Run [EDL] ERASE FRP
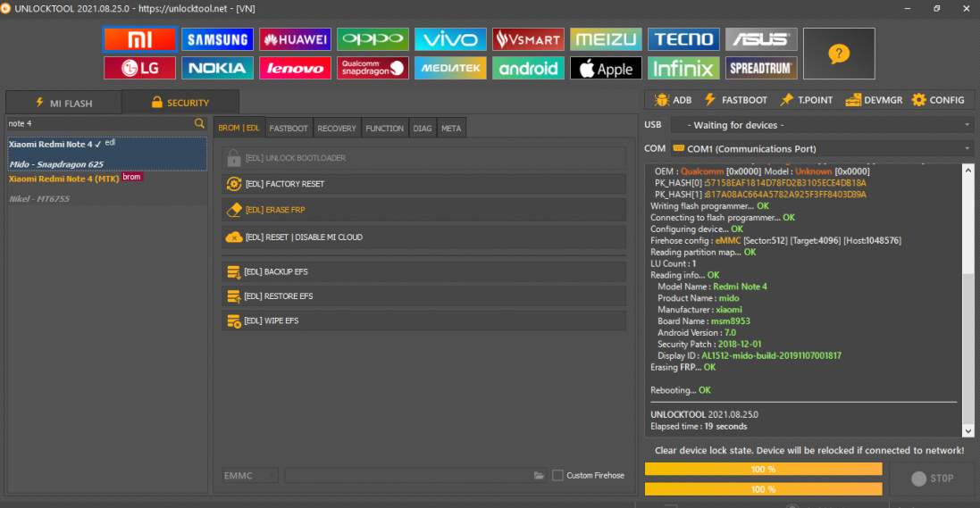The height and width of the screenshot is (508, 980). coord(423,210)
